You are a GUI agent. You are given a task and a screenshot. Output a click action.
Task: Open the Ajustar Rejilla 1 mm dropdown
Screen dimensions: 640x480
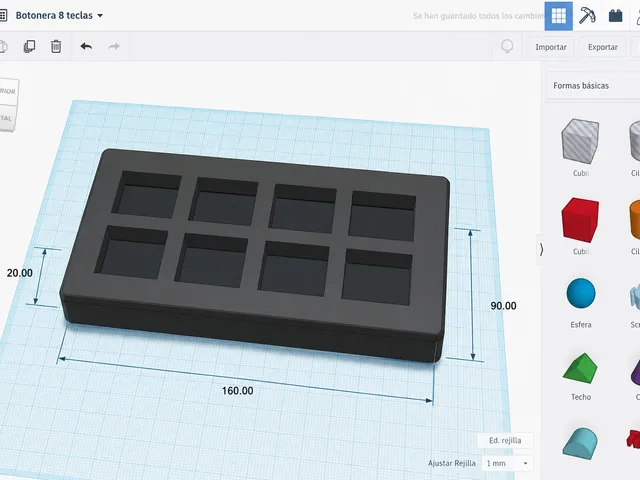point(507,463)
